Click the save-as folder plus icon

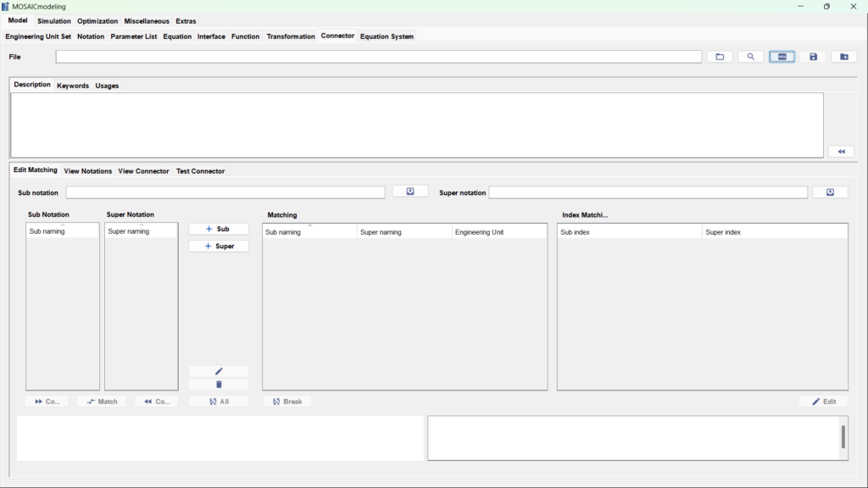844,57
